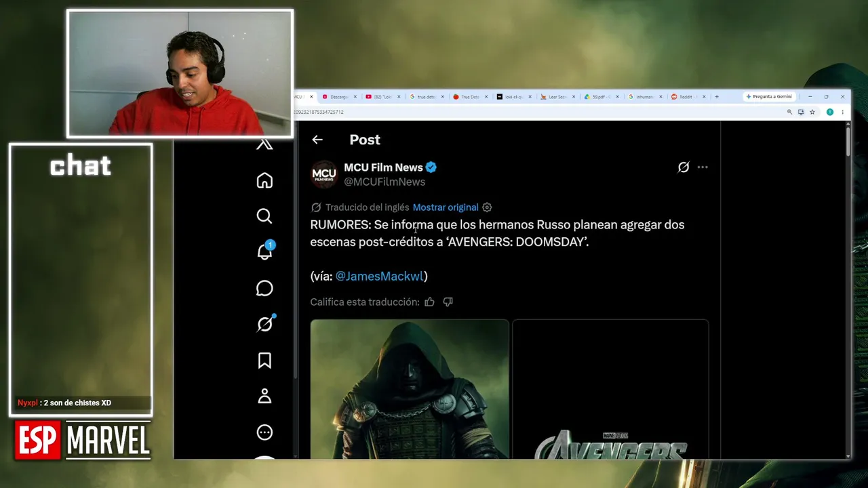Click the 'RUMORES' post text
The image size is (868, 488).
(x=497, y=233)
